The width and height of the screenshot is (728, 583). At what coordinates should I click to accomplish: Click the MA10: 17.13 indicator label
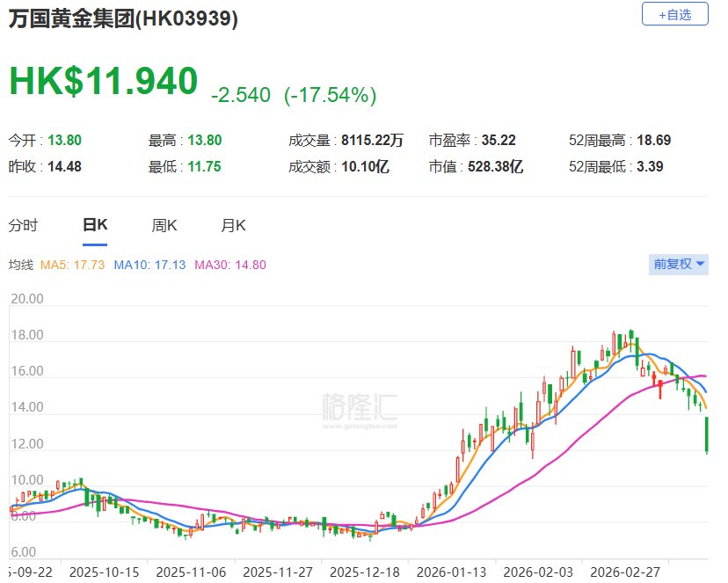(151, 265)
